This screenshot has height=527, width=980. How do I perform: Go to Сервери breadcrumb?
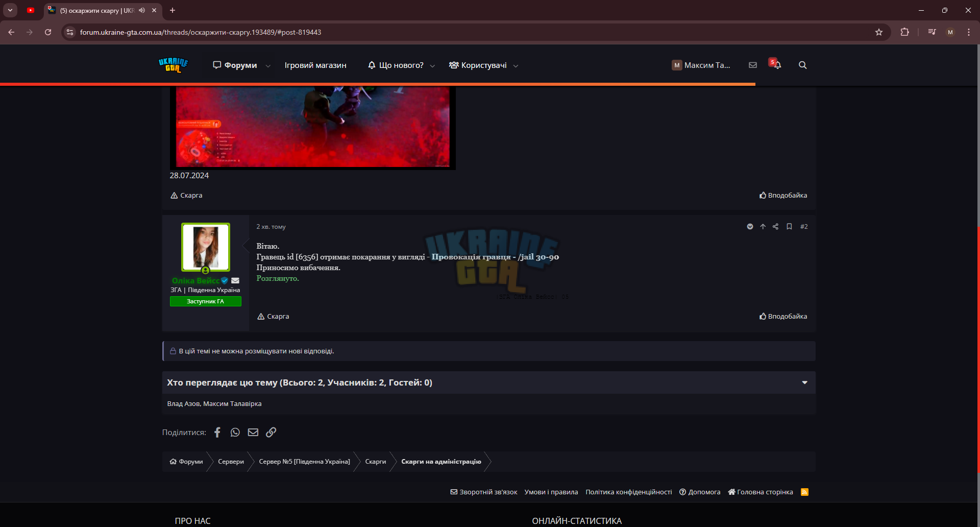pyautogui.click(x=231, y=462)
